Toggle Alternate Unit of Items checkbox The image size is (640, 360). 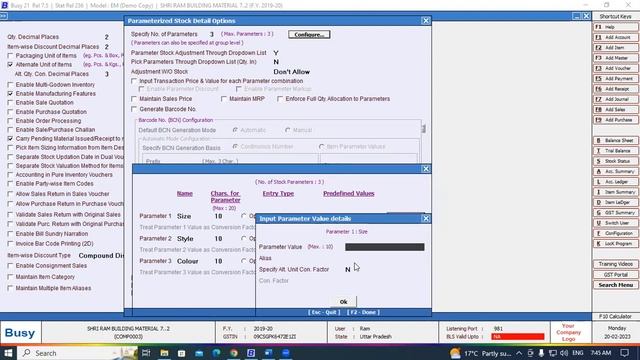pyautogui.click(x=10, y=64)
